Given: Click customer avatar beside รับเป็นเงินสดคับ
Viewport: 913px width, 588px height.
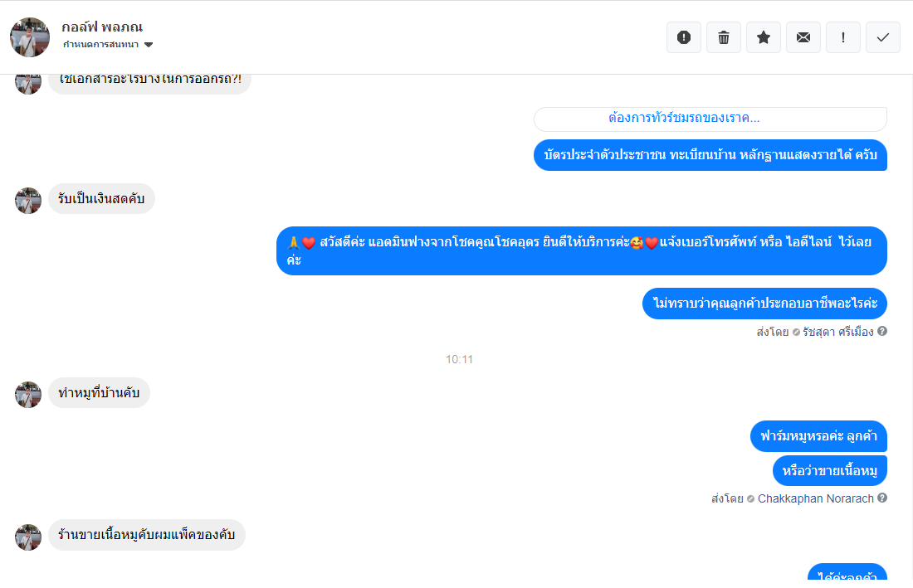Looking at the screenshot, I should click(28, 201).
